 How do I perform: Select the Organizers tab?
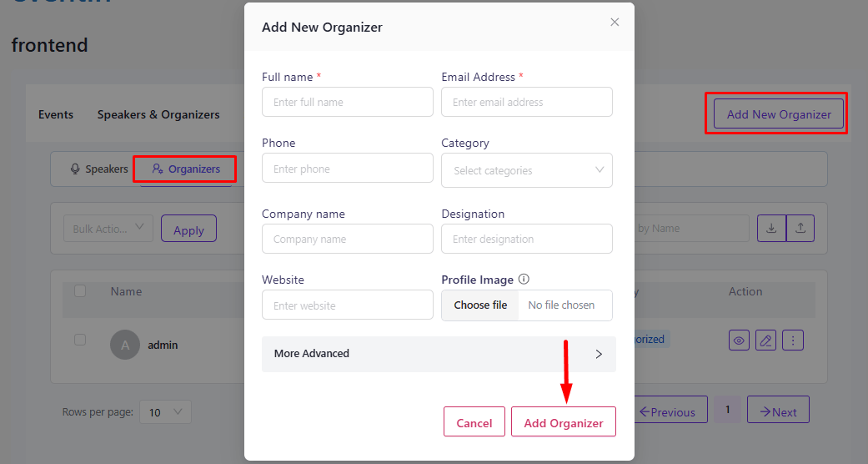coord(185,169)
